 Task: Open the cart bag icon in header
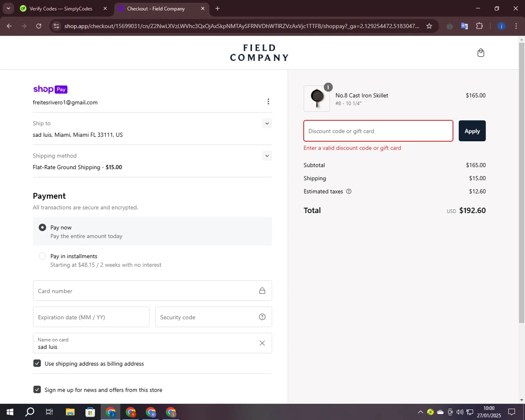pyautogui.click(x=481, y=53)
